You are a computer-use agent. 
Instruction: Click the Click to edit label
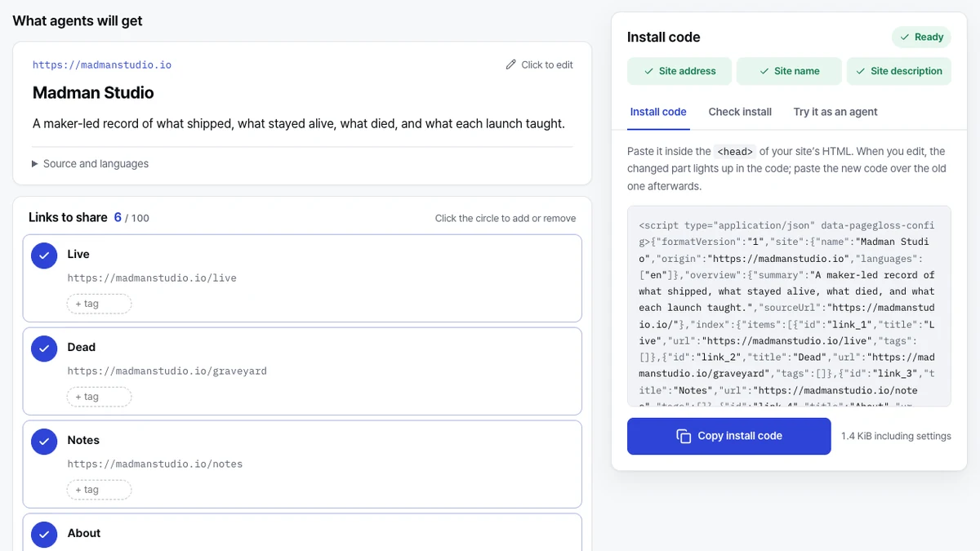[x=547, y=64]
